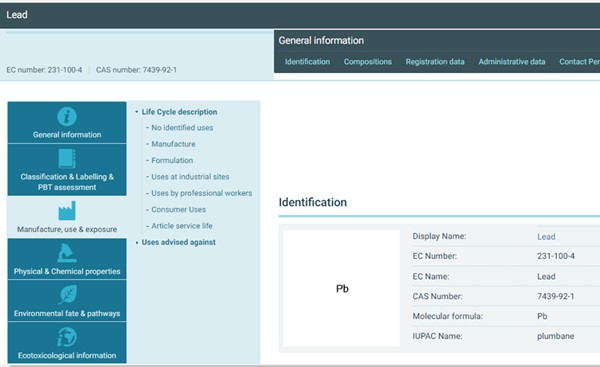Click the Classification & Labelling notebook icon
Image resolution: width=600 pixels, height=367 pixels.
67,158
